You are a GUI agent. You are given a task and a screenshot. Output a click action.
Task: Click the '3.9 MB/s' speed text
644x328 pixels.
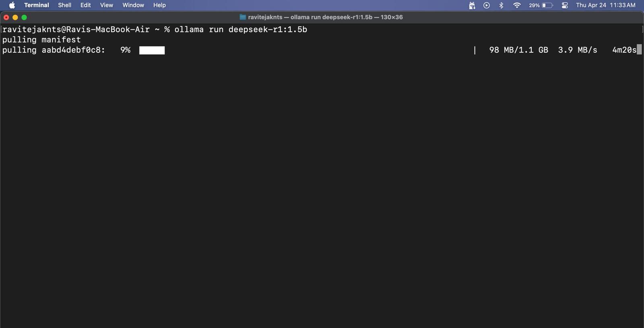(x=578, y=50)
